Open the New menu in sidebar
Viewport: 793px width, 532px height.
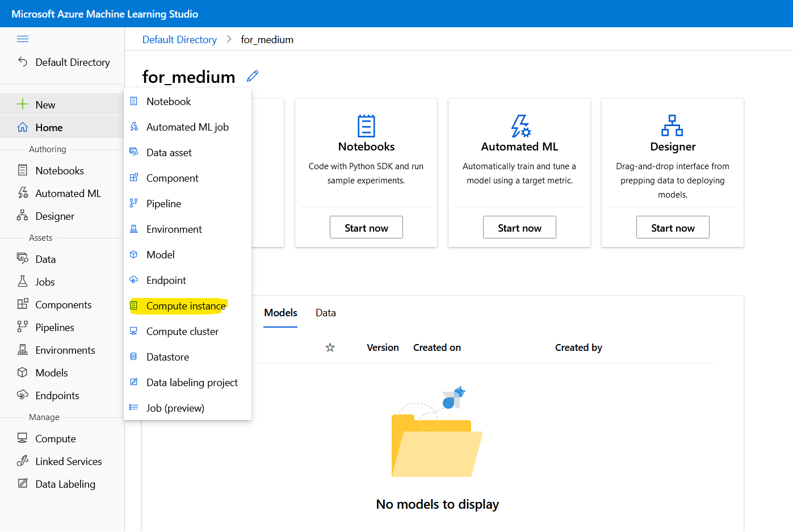tap(62, 104)
